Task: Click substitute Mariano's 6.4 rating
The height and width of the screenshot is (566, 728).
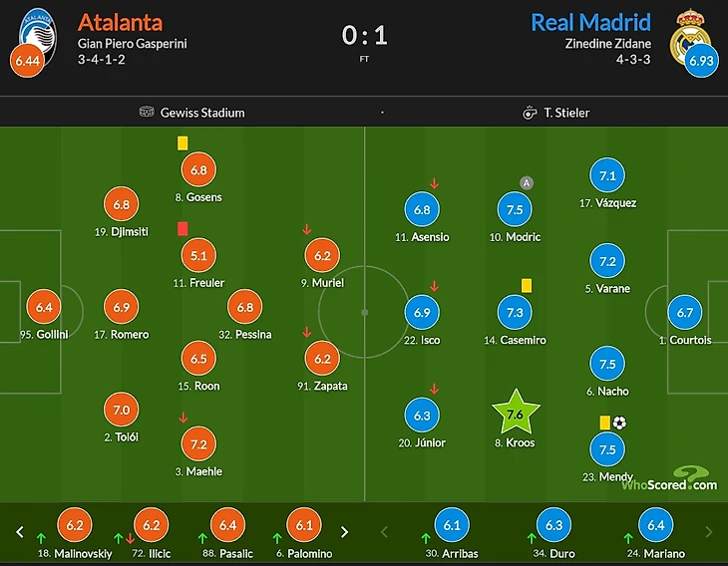Action: click(x=656, y=525)
